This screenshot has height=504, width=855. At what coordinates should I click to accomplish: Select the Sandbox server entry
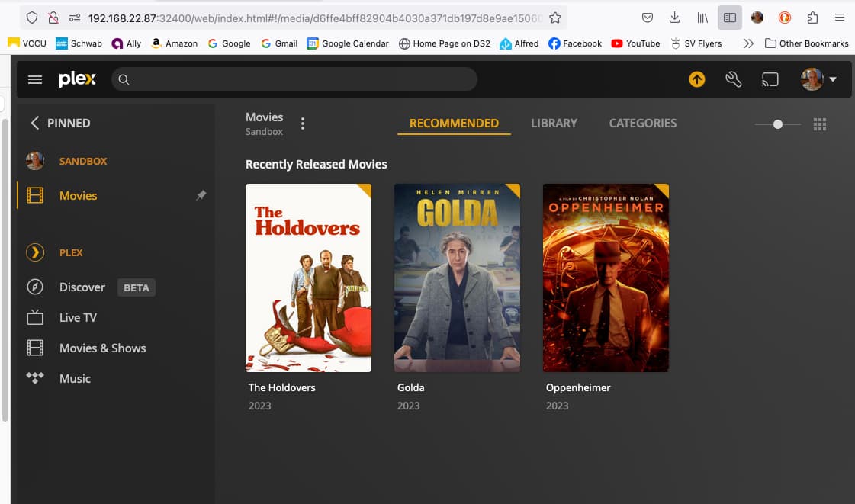(x=83, y=162)
